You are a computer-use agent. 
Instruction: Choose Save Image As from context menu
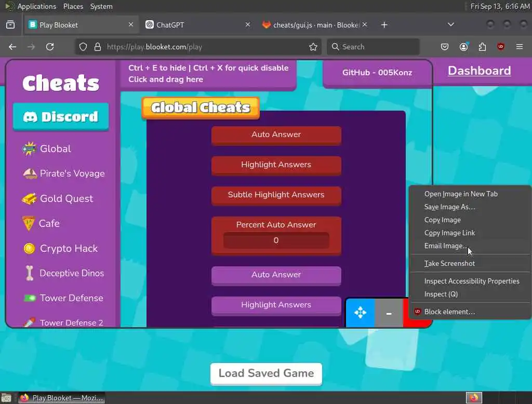pos(470,207)
